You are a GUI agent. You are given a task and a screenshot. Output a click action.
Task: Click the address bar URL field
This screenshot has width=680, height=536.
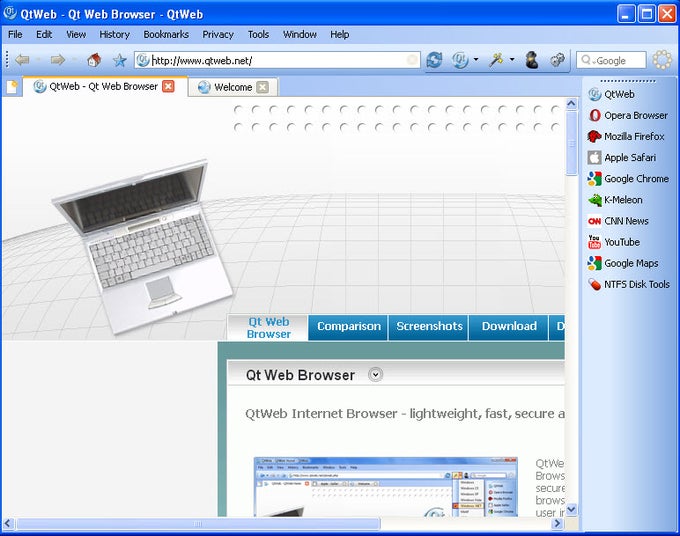tap(278, 60)
